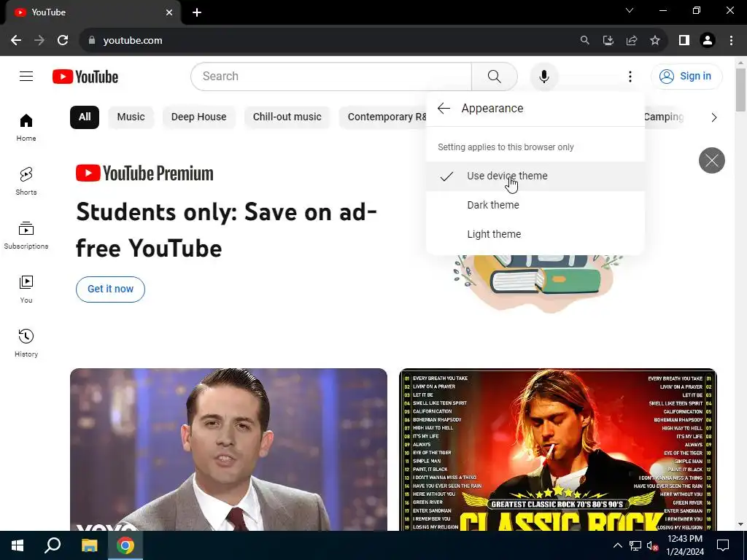Image resolution: width=747 pixels, height=560 pixels.
Task: Click site lock icon in address bar
Action: [x=92, y=41]
